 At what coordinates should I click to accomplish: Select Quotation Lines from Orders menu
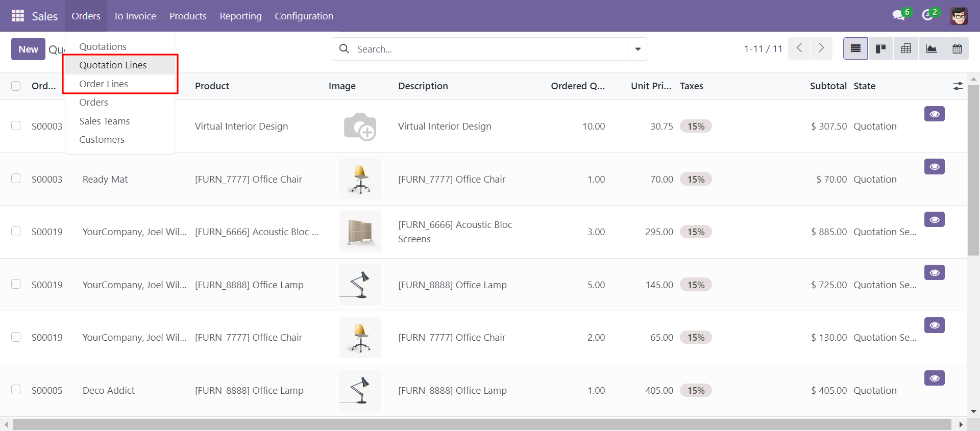point(113,65)
